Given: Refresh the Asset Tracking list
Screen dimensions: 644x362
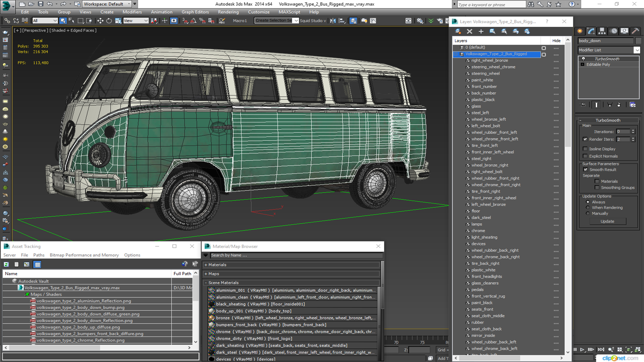Looking at the screenshot, I should pos(6,264).
